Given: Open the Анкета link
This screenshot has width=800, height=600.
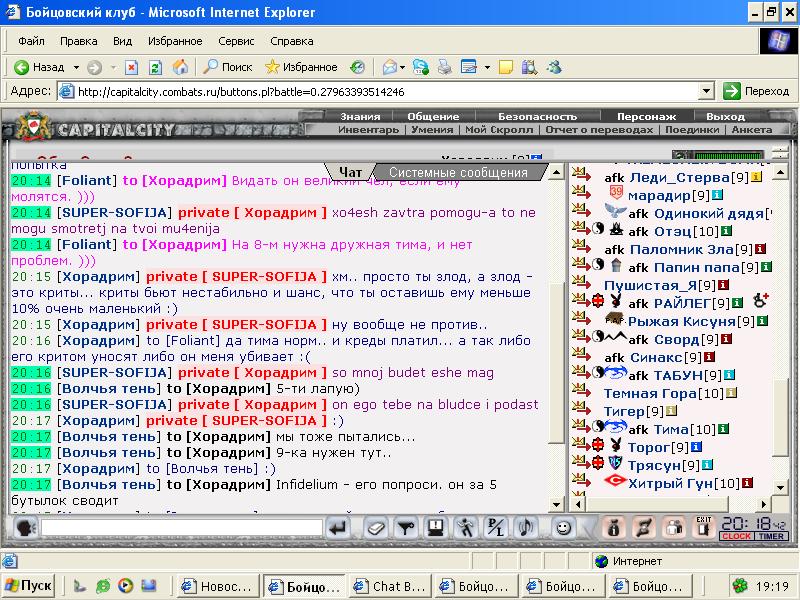Looking at the screenshot, I should coord(752,130).
